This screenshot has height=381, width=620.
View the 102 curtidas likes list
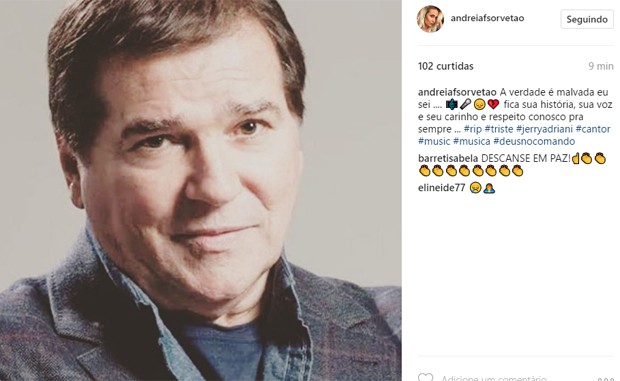pos(446,66)
